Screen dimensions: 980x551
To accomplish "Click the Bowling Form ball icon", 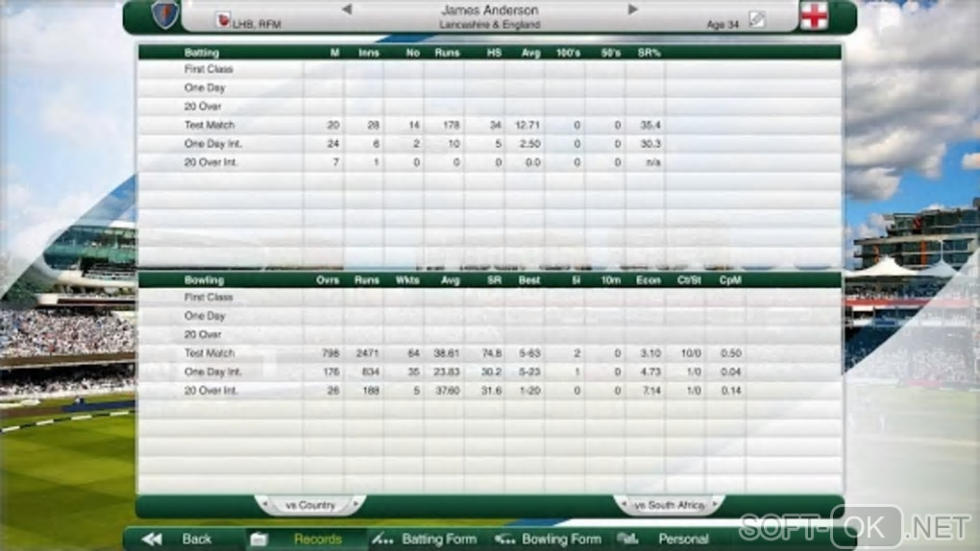I will [x=504, y=539].
